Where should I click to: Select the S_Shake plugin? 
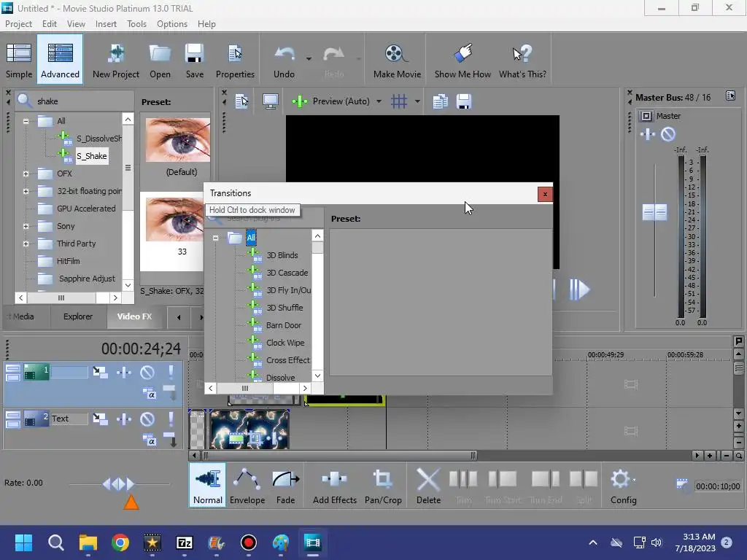click(92, 156)
